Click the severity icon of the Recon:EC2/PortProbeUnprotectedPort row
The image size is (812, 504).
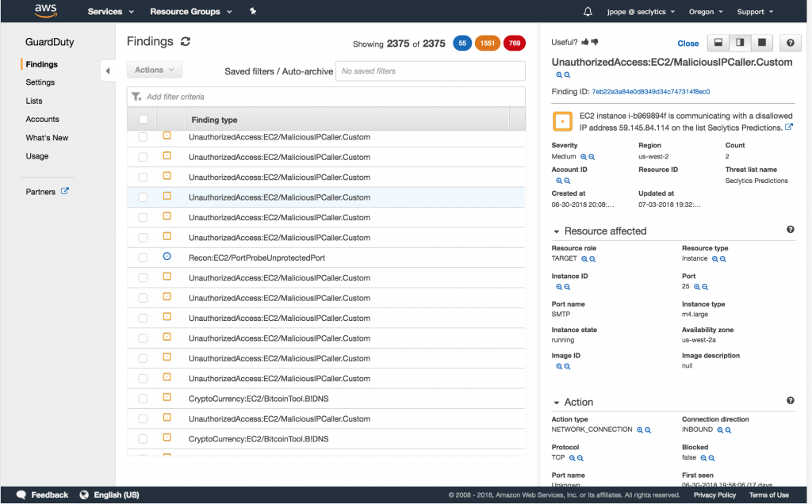167,256
